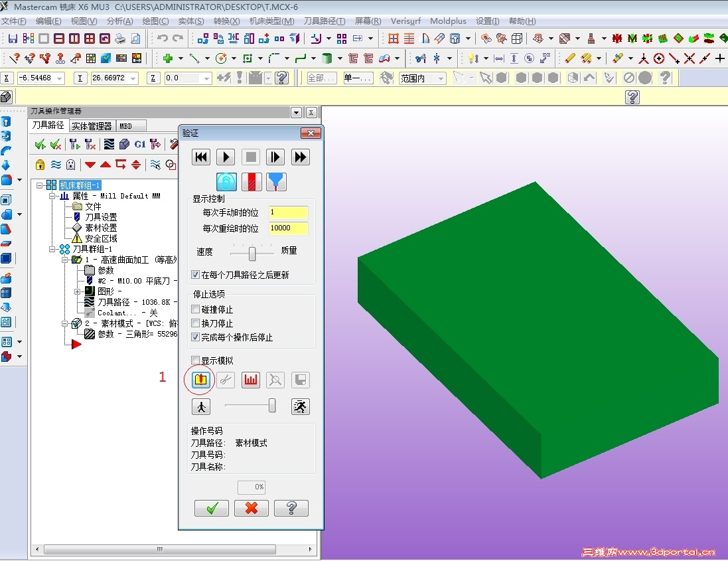The width and height of the screenshot is (728, 561).
Task: Adjust the walk-to-run speed slider
Action: click(x=272, y=406)
